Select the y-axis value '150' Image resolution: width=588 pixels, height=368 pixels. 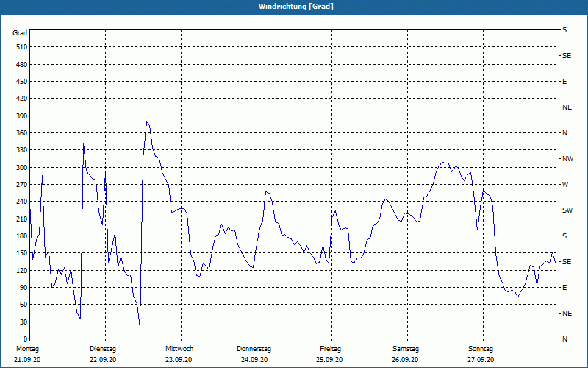22,253
